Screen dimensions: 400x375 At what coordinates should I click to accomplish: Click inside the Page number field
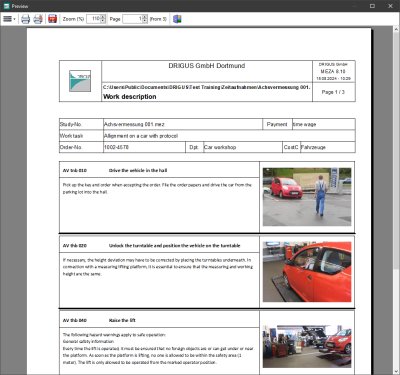coord(133,19)
